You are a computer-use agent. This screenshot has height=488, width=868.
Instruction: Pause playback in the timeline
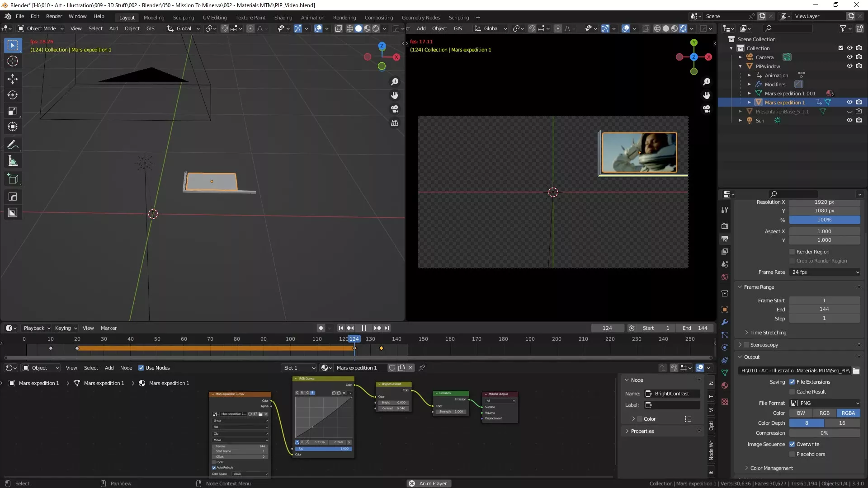[x=364, y=328]
